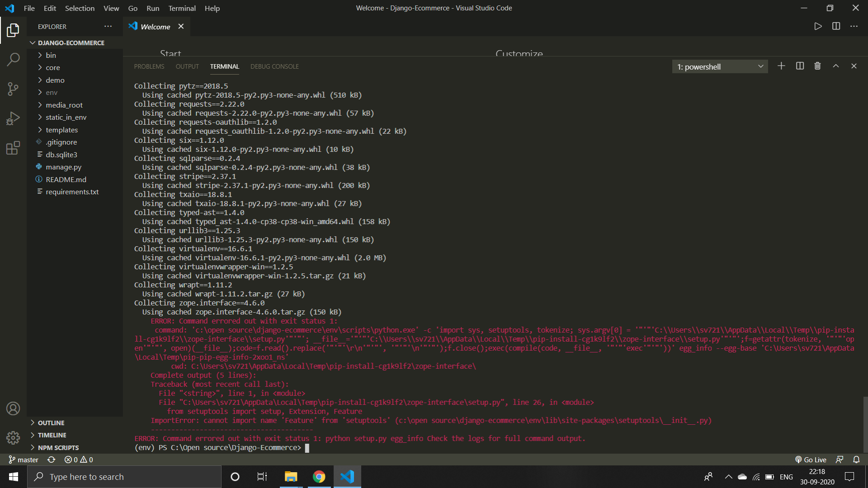Kill the terminal with the trash icon
This screenshot has height=488, width=868.
(817, 66)
